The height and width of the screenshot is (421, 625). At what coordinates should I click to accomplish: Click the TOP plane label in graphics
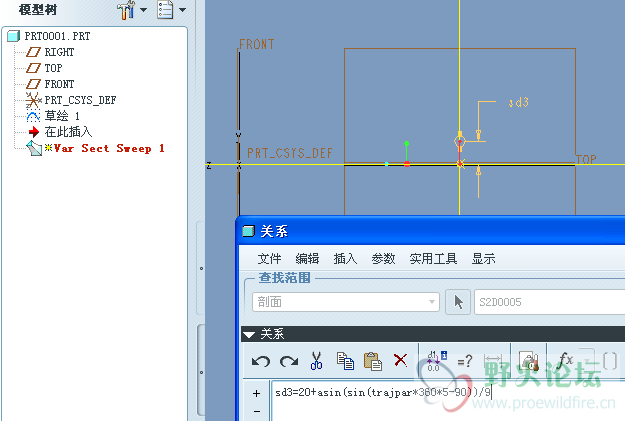point(586,159)
